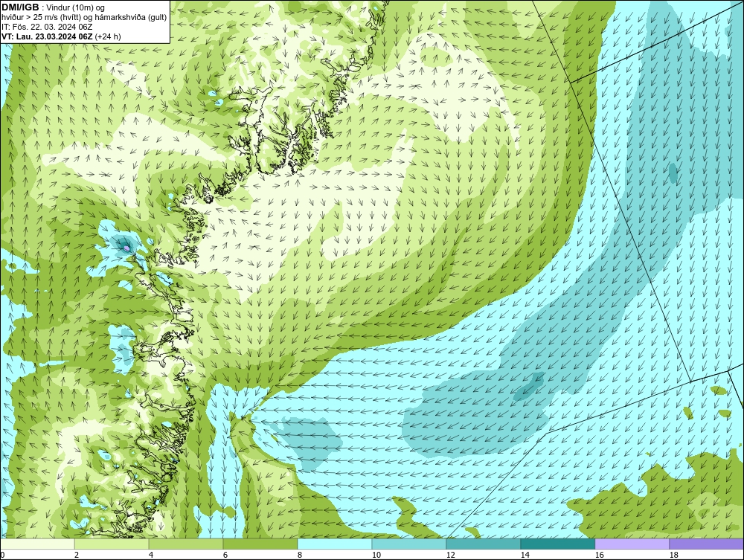This screenshot has height=560, width=744.
Task: Click the 'DMI/IGB' title text
Action: point(20,7)
